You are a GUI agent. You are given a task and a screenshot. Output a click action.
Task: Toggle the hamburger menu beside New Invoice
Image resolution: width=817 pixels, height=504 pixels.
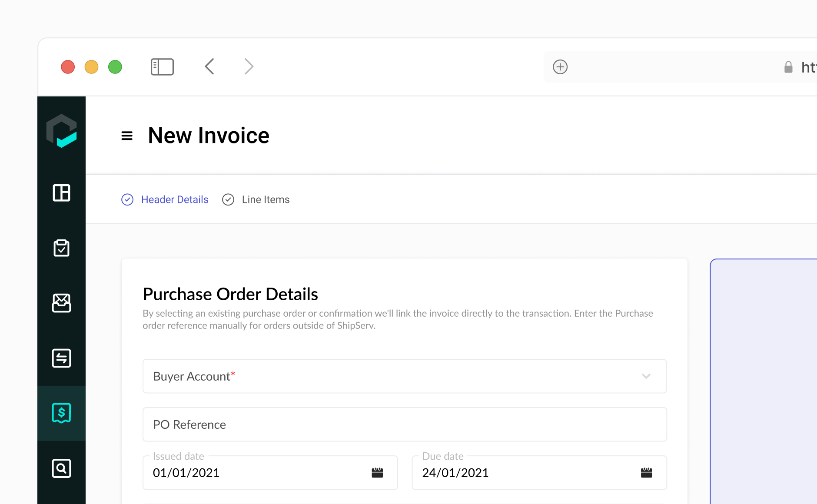coord(127,136)
